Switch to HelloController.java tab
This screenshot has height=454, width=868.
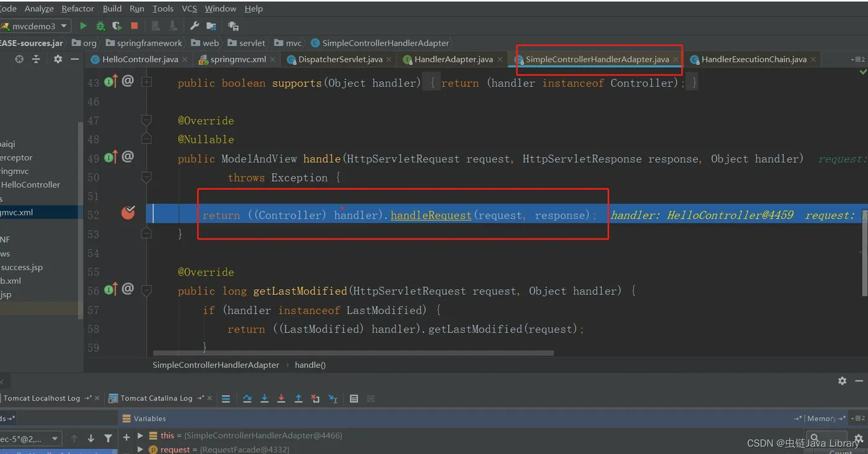pyautogui.click(x=140, y=59)
